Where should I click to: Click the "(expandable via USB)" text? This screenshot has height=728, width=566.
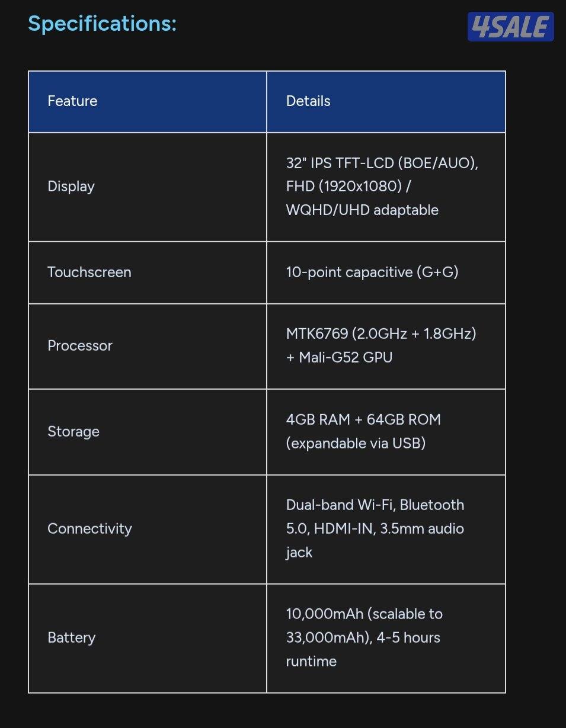tap(356, 444)
